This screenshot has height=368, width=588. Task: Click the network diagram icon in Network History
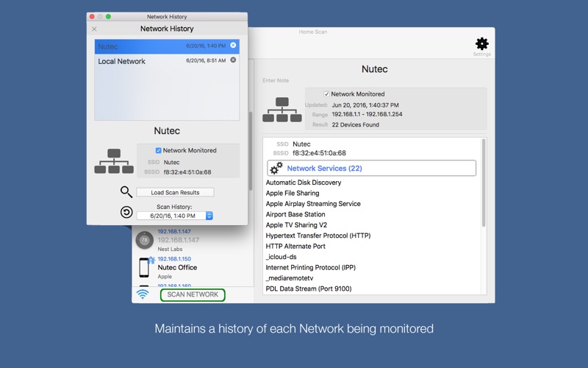[114, 161]
